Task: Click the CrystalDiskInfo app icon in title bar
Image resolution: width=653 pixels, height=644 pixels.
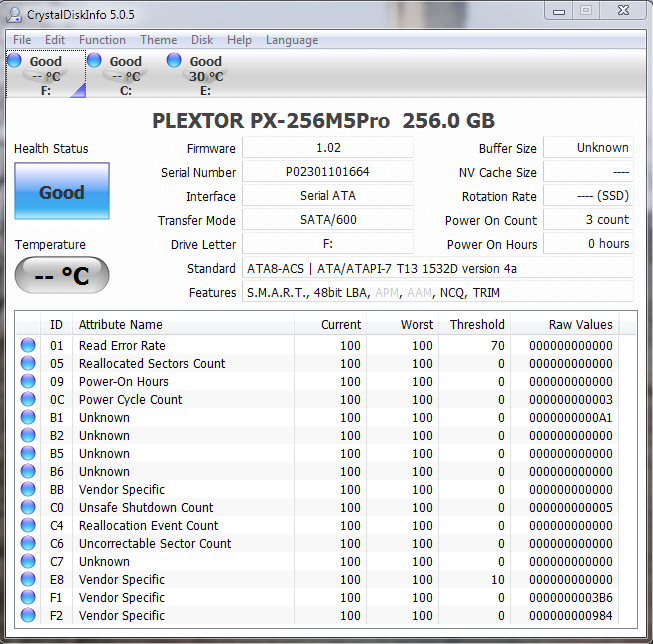Action: pyautogui.click(x=15, y=13)
